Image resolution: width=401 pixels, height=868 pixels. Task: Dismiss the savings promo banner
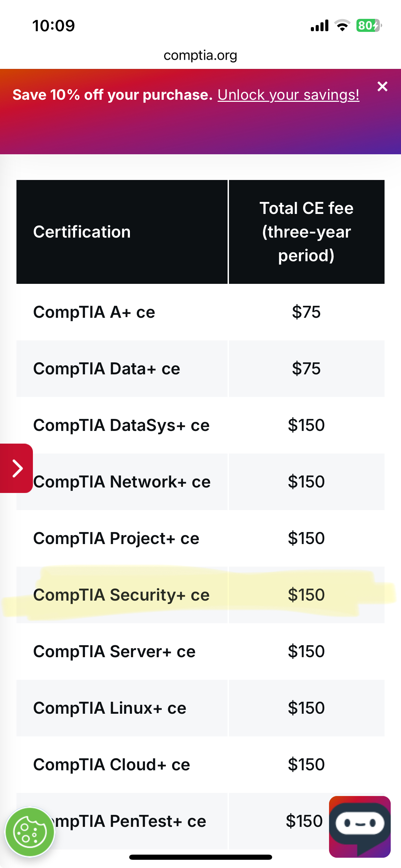click(382, 86)
